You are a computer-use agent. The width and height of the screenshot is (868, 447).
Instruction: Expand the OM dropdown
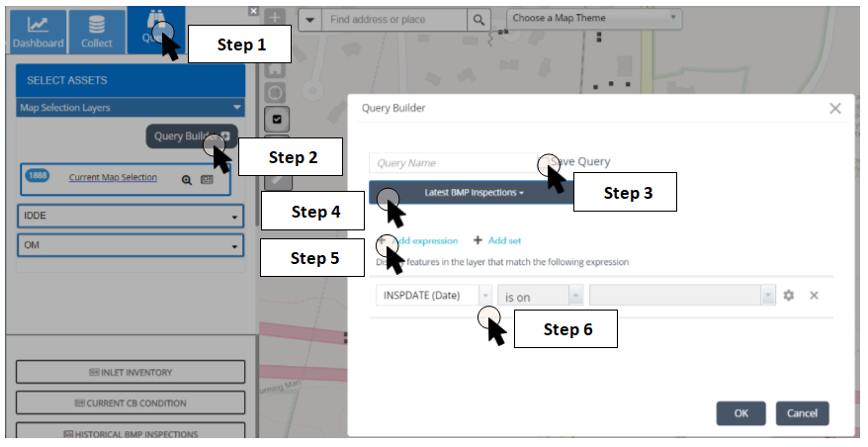coord(130,244)
